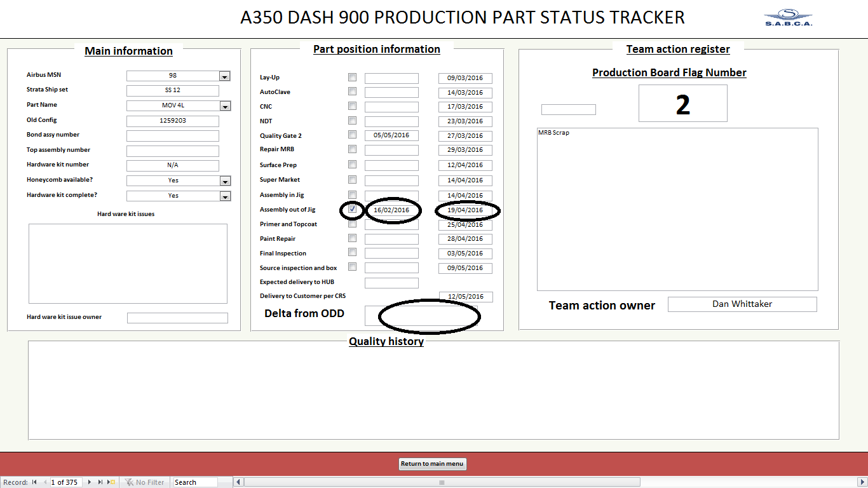Screen dimensions: 868x488
Task: Click the Hardware kit number field
Action: 173,166
